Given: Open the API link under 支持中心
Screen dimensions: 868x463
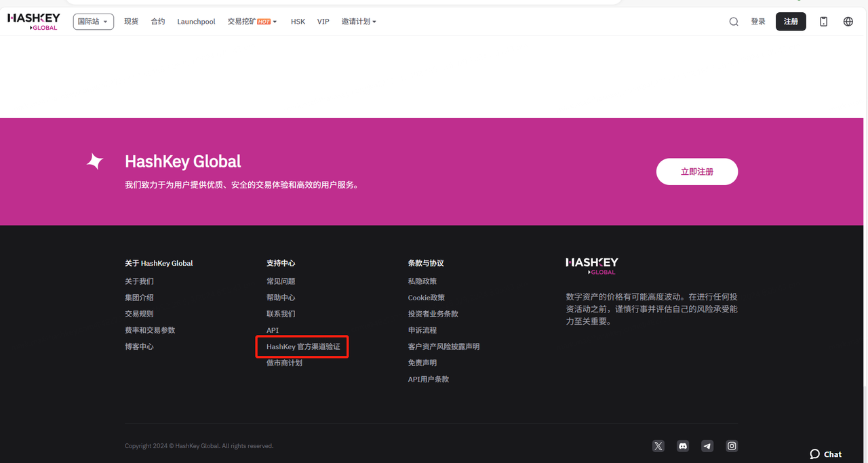Looking at the screenshot, I should pos(273,330).
